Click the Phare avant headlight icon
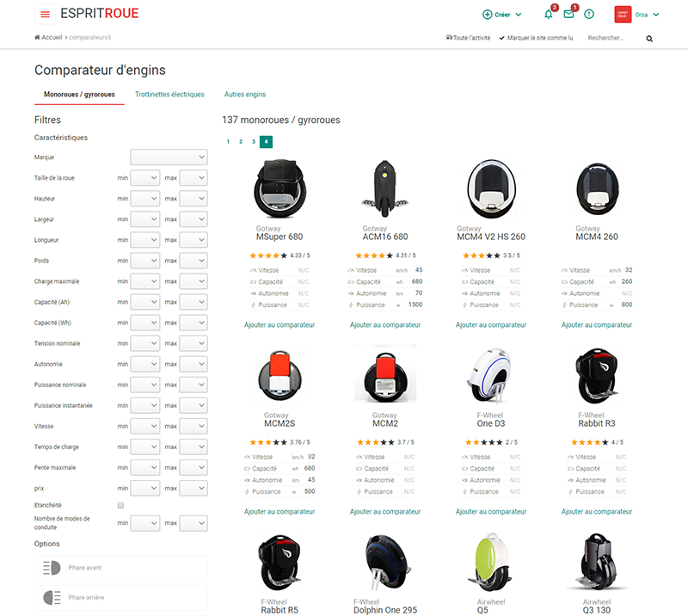The height and width of the screenshot is (616, 688). click(x=52, y=568)
